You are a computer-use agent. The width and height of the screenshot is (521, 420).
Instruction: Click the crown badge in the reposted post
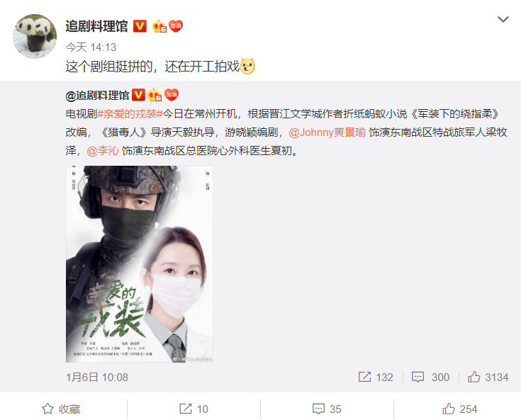(155, 96)
